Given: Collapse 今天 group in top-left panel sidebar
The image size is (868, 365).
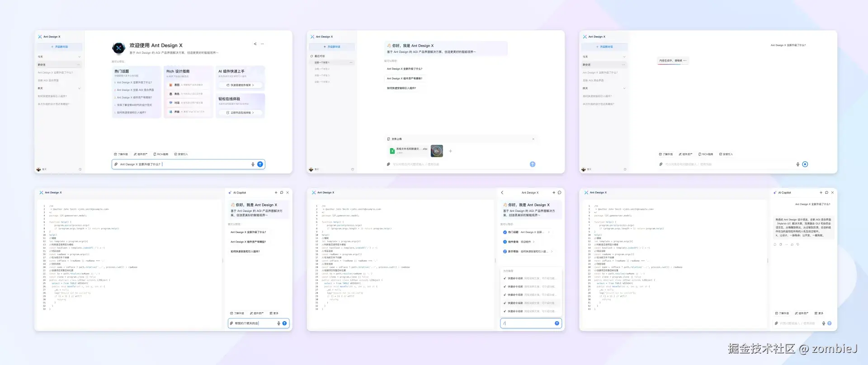Looking at the screenshot, I should 79,57.
